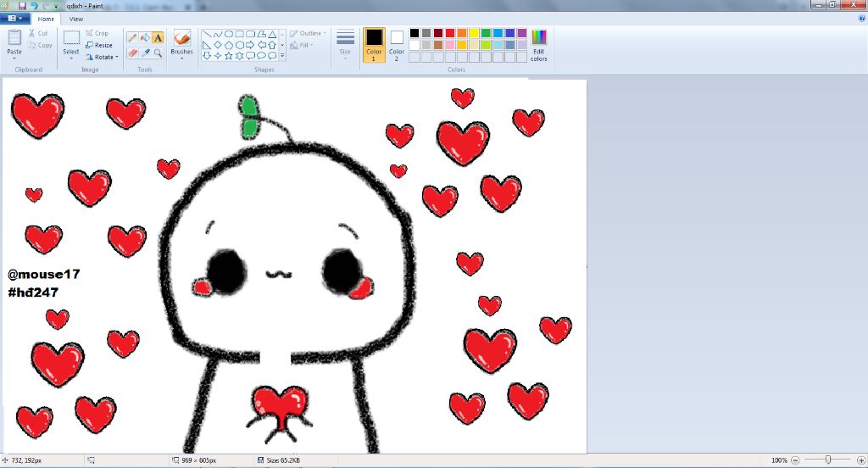Switch to the Home ribbon tab
Screen dimensions: 868x468
46,19
